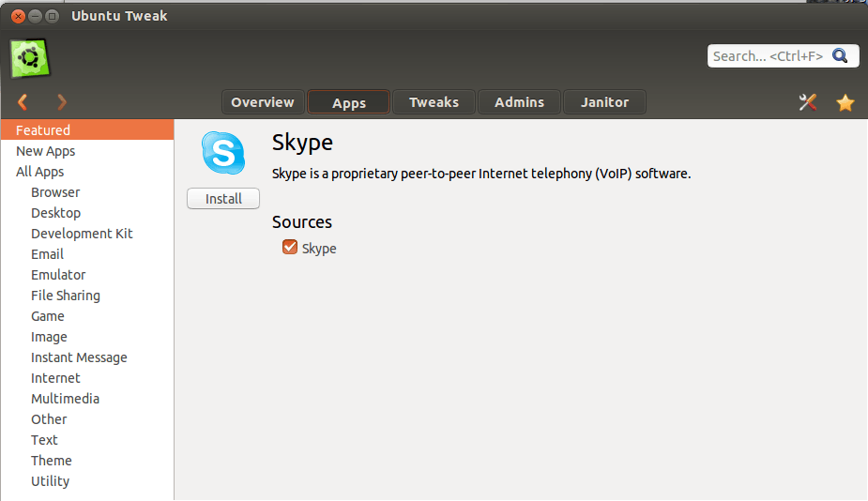This screenshot has height=501, width=868.
Task: Select All Apps in sidebar
Action: click(87, 172)
